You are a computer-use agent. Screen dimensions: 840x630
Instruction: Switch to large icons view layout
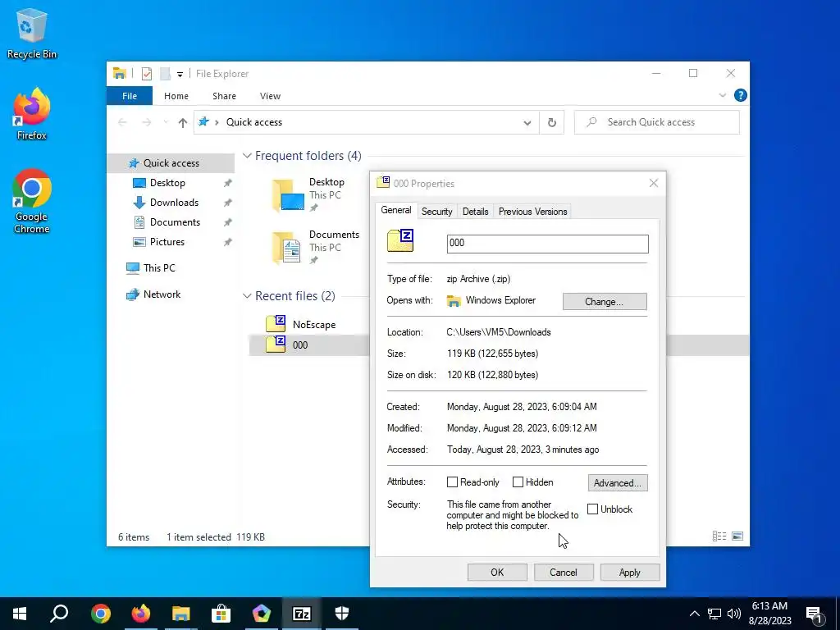click(x=737, y=536)
